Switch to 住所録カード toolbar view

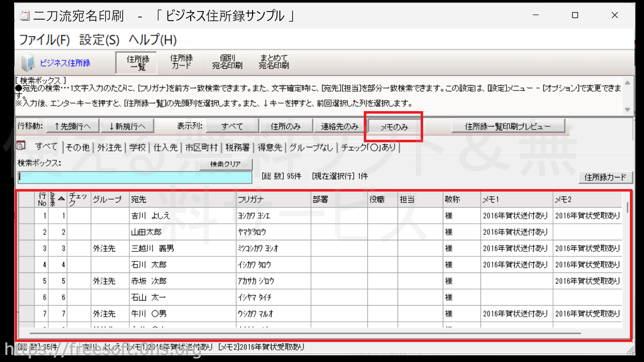pos(181,62)
